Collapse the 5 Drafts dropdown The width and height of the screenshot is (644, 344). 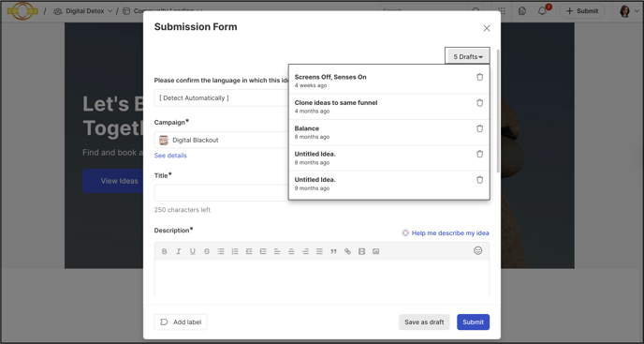pyautogui.click(x=467, y=57)
